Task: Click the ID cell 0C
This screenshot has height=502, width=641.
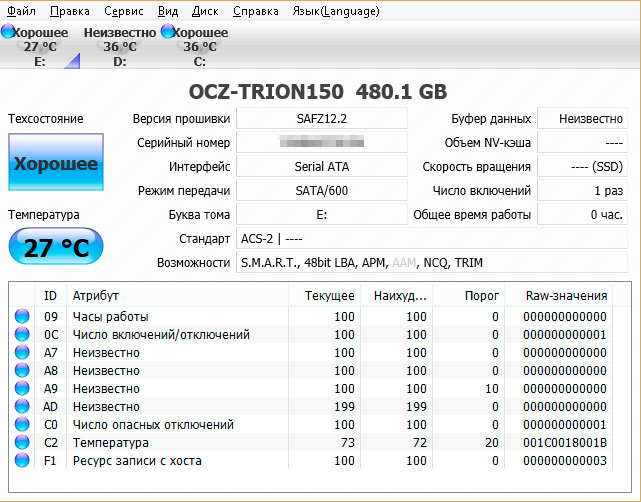Action: click(x=51, y=334)
